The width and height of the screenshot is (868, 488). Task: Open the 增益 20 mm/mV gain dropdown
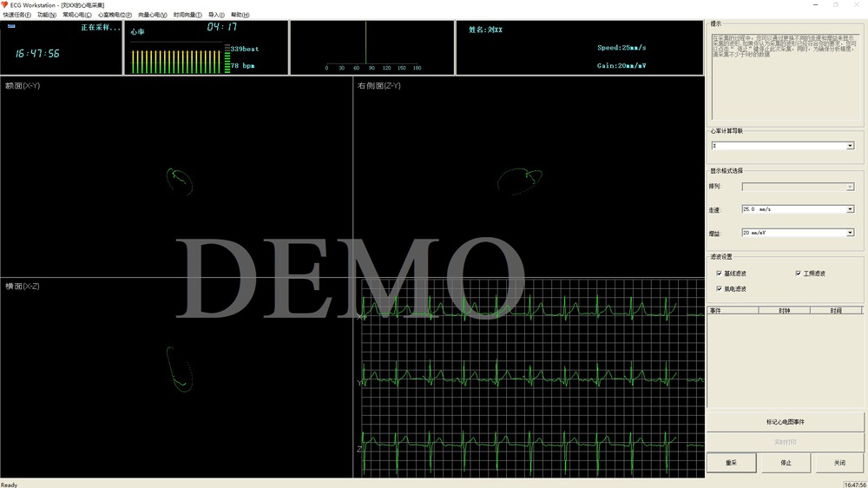click(850, 233)
